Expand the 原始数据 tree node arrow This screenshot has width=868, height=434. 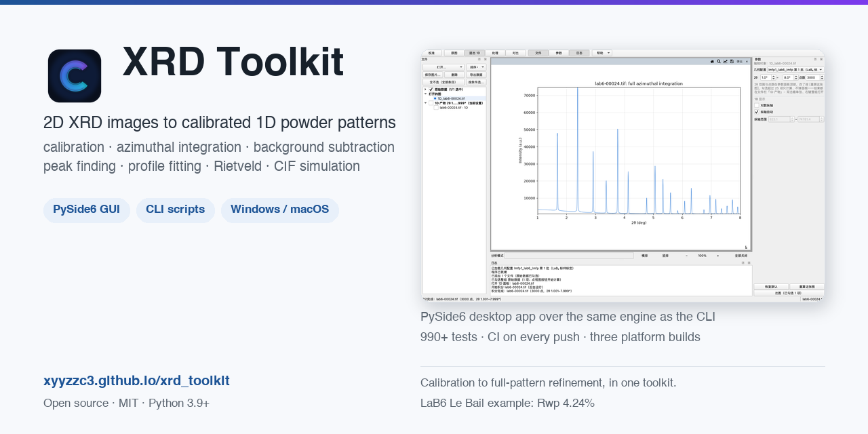425,90
